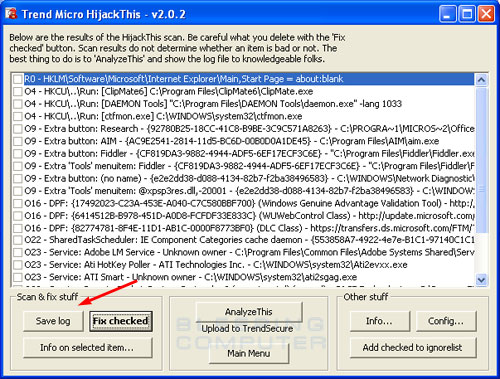Image resolution: width=500 pixels, height=379 pixels.
Task: Check the DAEMON Tools Run entry box
Action: tap(18, 104)
